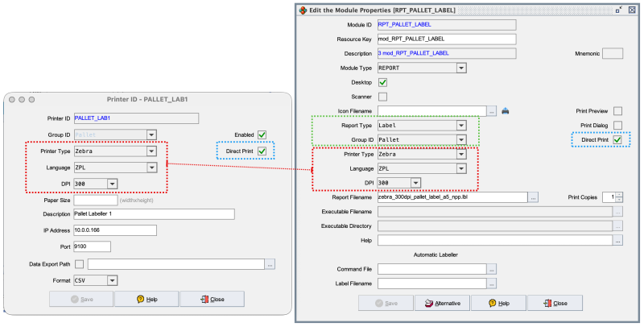Click Save button in Module Properties
Screen dimensions: 644x327
pos(386,303)
